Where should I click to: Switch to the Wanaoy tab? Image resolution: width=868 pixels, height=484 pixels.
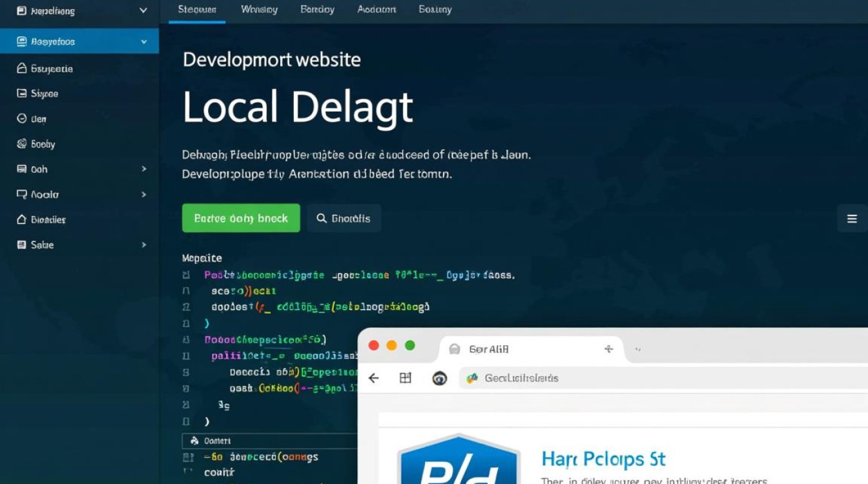[259, 10]
